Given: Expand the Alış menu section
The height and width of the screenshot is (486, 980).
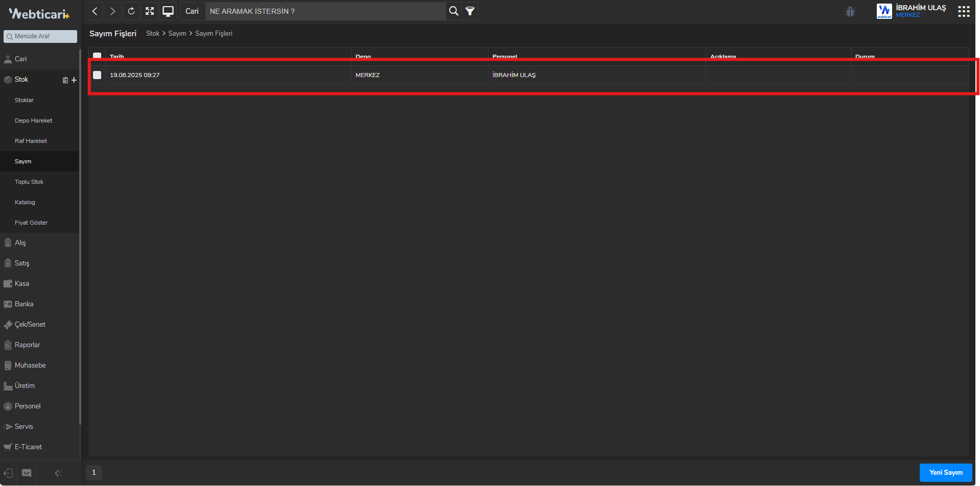Looking at the screenshot, I should point(20,242).
